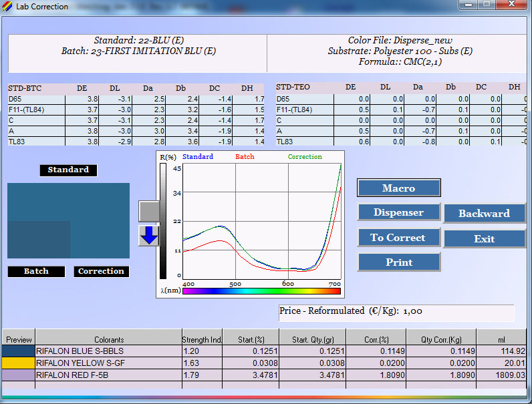532x404 pixels.
Task: Open the Dispenser function
Action: pos(398,212)
